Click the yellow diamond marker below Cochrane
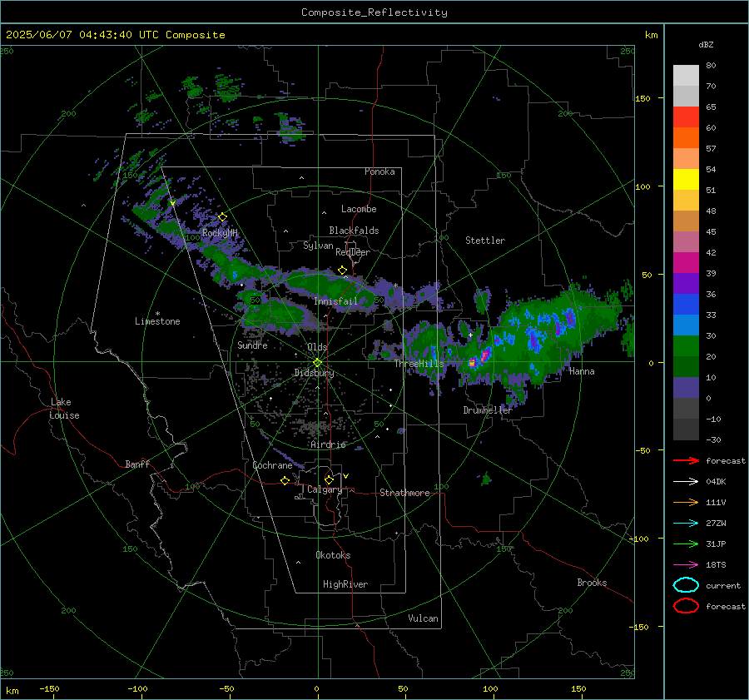This screenshot has height=700, width=749. point(285,480)
